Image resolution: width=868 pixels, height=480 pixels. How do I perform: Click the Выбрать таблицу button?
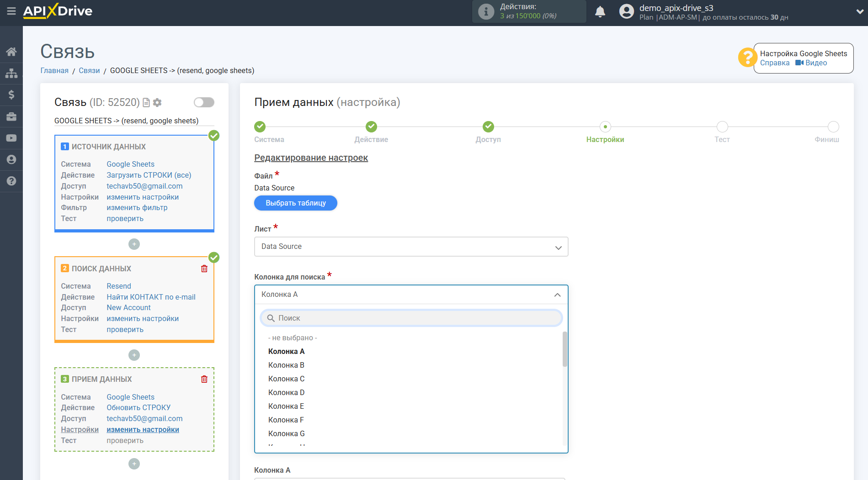pos(295,203)
